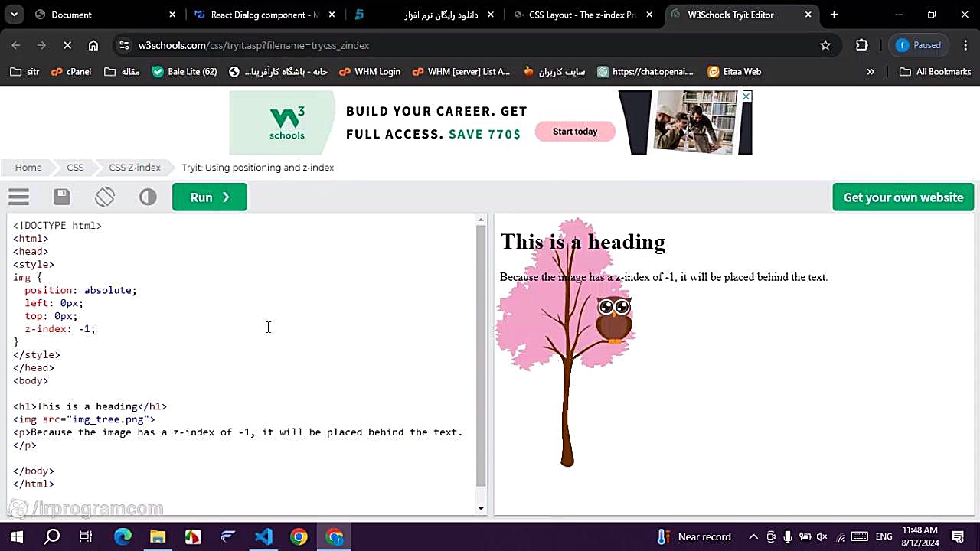Click the code editor vertical scrollbar
This screenshot has height=551, width=980.
(481, 352)
